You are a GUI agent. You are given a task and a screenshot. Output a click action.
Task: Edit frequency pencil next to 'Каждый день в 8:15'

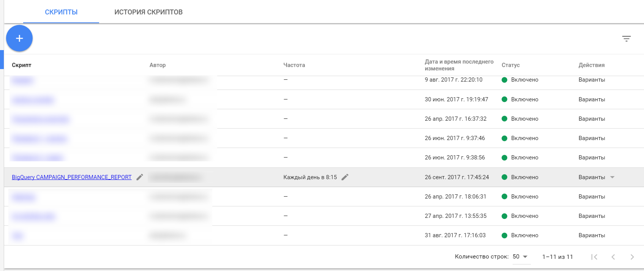[345, 177]
